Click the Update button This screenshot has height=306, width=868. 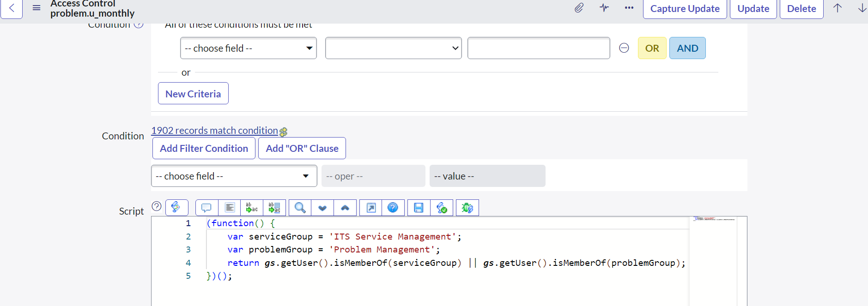753,9
